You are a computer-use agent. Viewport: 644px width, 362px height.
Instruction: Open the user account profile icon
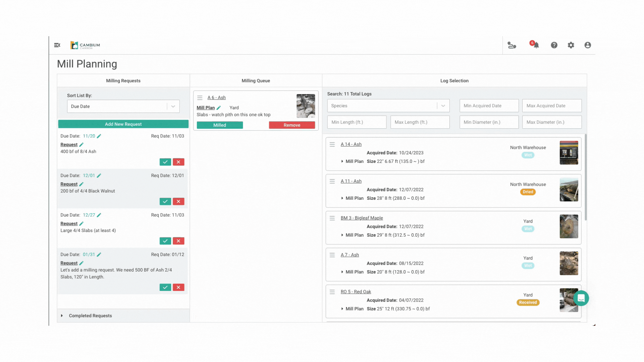pos(587,45)
